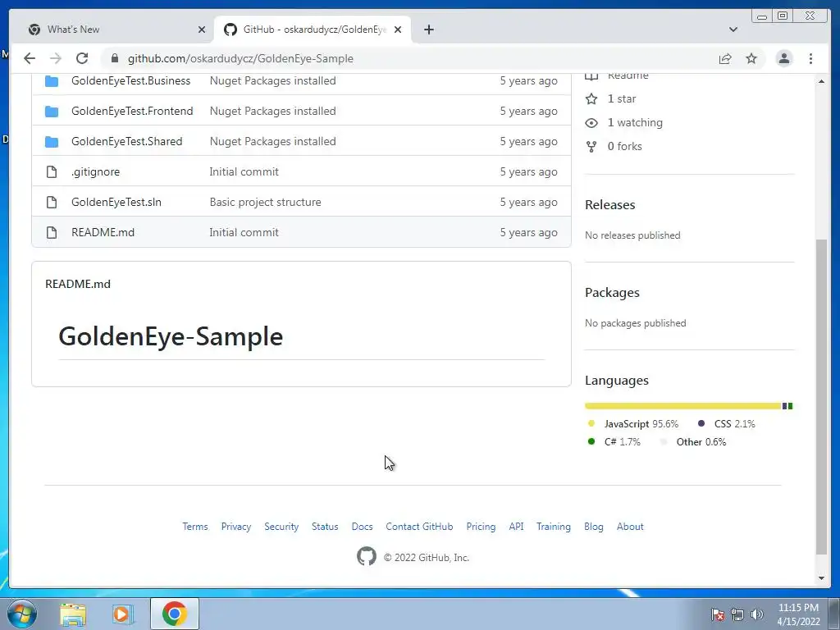Click the yellow JavaScript segment of language bar

[683, 406]
